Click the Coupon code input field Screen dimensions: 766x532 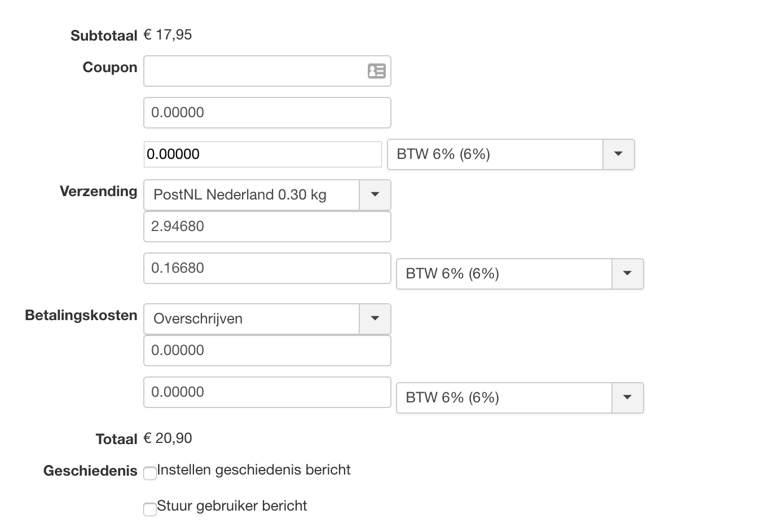click(254, 71)
